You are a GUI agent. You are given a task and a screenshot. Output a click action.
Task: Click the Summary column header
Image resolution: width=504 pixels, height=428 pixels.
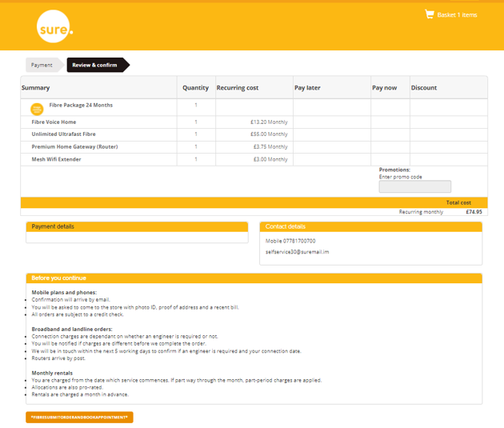[36, 88]
